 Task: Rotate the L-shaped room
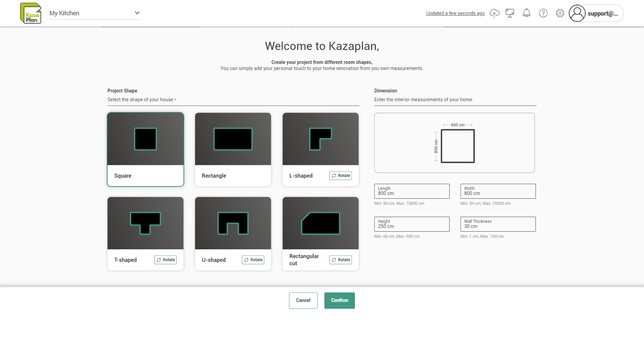tap(341, 175)
